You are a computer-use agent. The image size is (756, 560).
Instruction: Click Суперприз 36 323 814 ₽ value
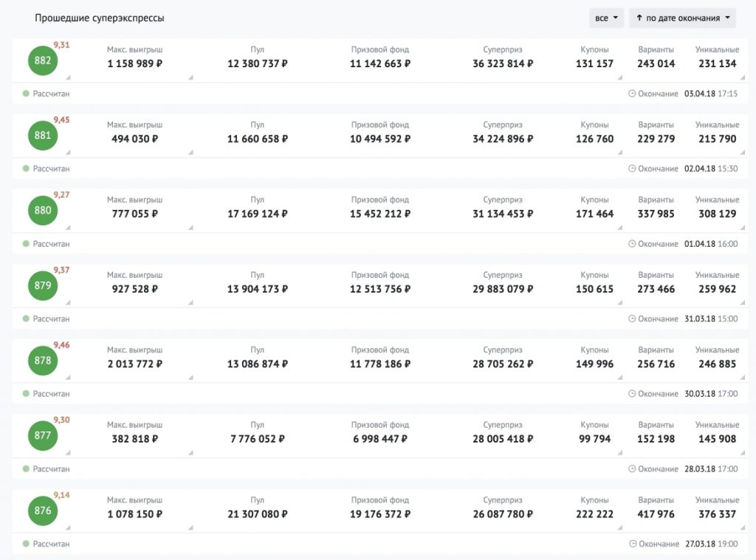(503, 64)
